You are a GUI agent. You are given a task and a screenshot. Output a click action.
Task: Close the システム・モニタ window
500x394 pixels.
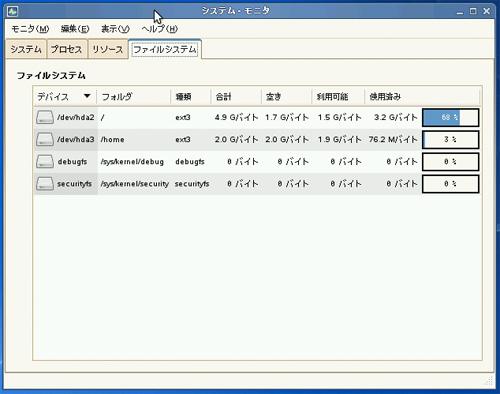pos(487,11)
